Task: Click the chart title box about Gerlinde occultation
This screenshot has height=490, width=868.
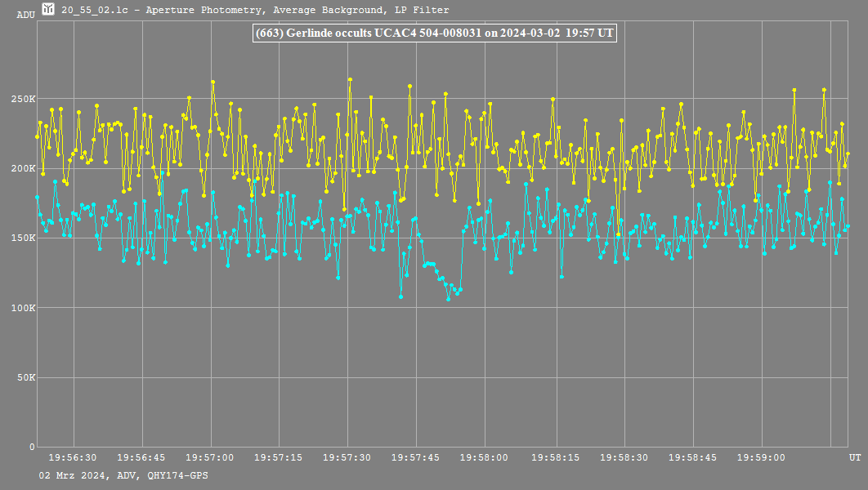Action: (x=434, y=33)
